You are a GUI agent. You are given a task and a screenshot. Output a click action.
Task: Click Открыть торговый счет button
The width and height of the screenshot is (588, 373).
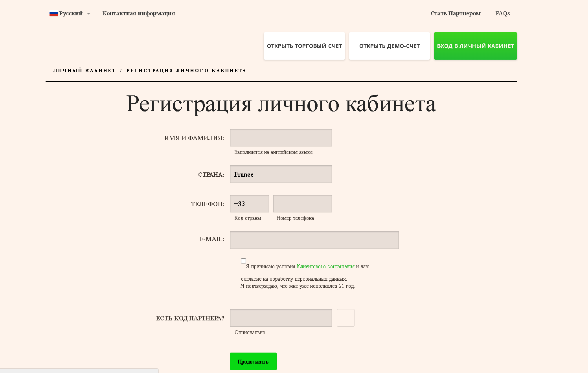click(x=304, y=46)
